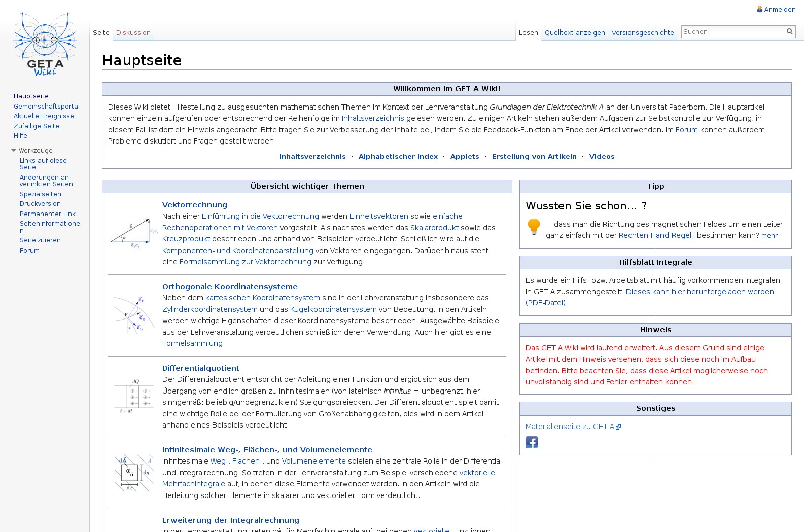Select the Seite tab

tap(101, 32)
